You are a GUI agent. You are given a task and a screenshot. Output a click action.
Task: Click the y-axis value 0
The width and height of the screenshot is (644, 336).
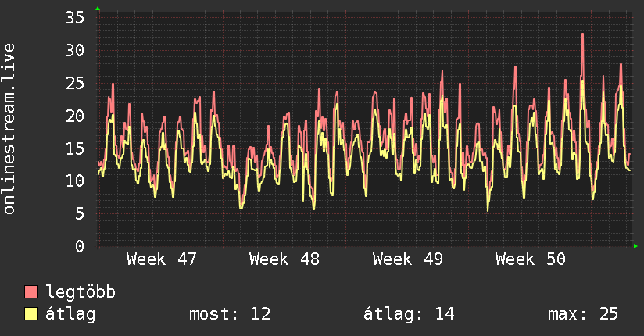click(x=80, y=246)
